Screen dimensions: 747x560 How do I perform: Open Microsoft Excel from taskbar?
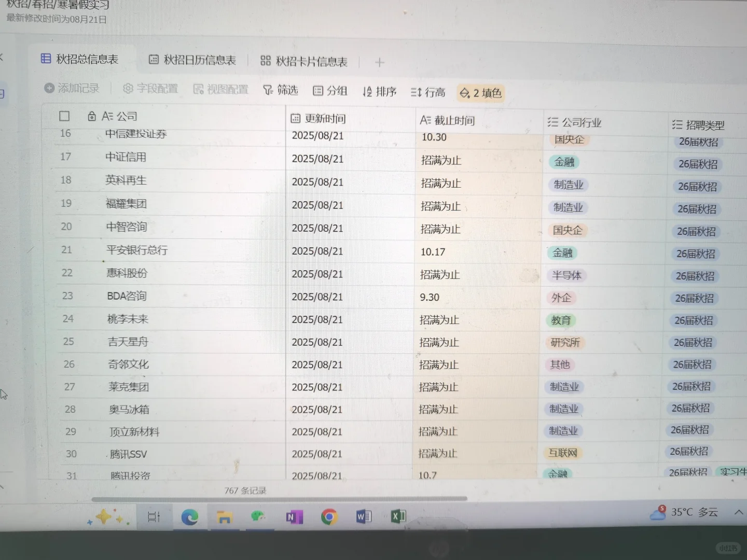click(398, 516)
